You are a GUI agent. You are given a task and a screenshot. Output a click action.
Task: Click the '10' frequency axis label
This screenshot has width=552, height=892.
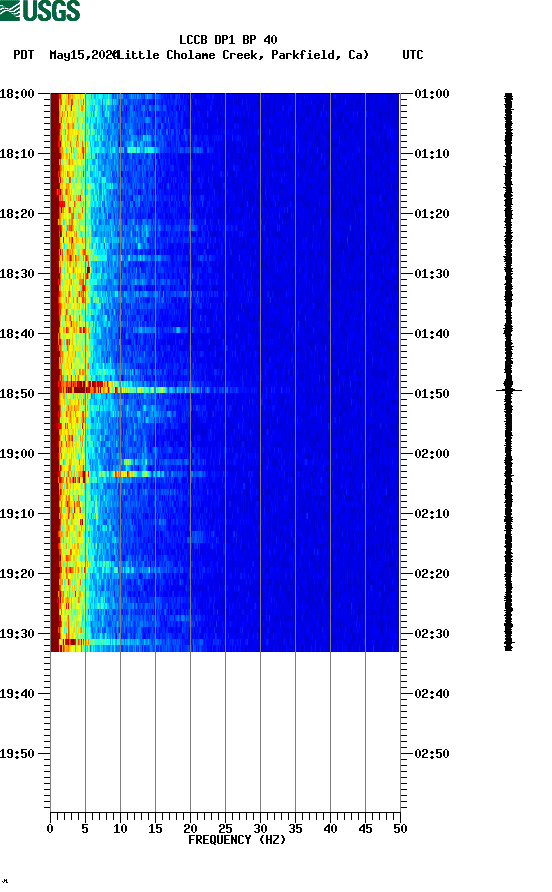pyautogui.click(x=120, y=829)
